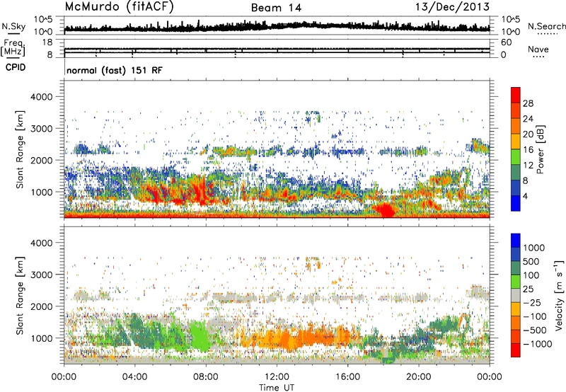This screenshot has width=566, height=392.
Task: Click the 'CPID' label
Action: click(x=16, y=67)
